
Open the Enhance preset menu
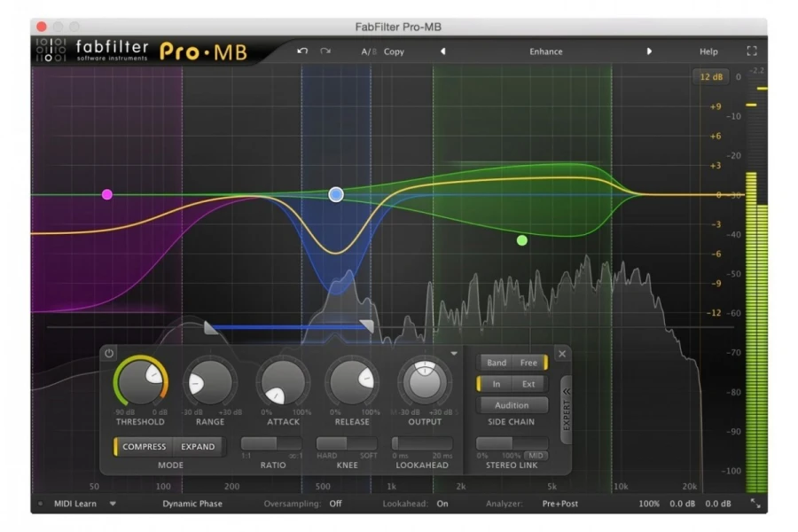click(x=545, y=51)
